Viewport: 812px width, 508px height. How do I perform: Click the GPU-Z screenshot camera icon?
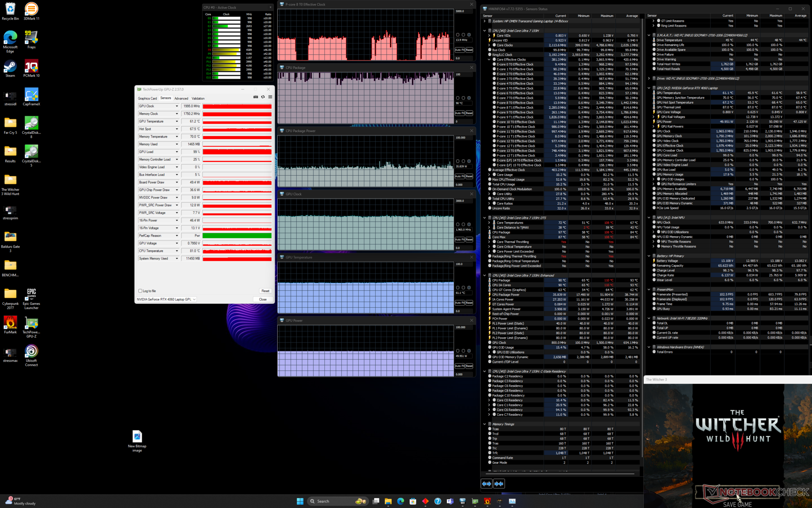[255, 97]
